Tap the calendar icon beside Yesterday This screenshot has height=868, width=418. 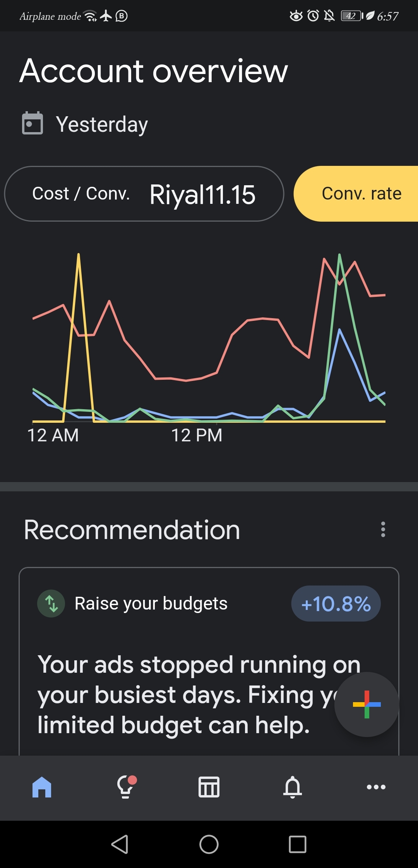[x=33, y=123]
